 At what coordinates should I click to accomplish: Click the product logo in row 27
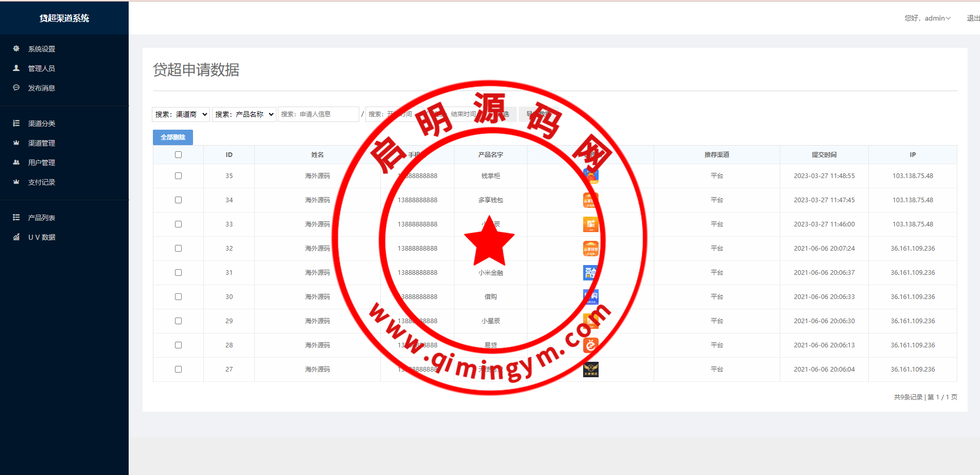pos(590,369)
